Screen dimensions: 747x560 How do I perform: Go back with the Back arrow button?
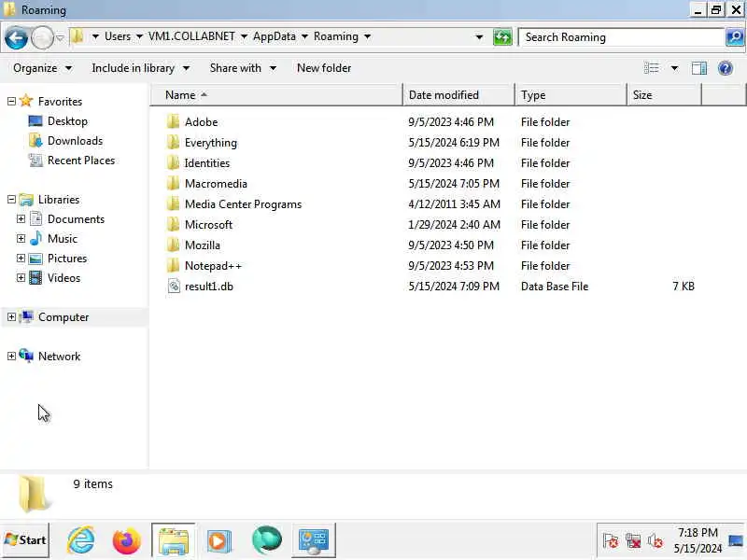click(x=16, y=37)
